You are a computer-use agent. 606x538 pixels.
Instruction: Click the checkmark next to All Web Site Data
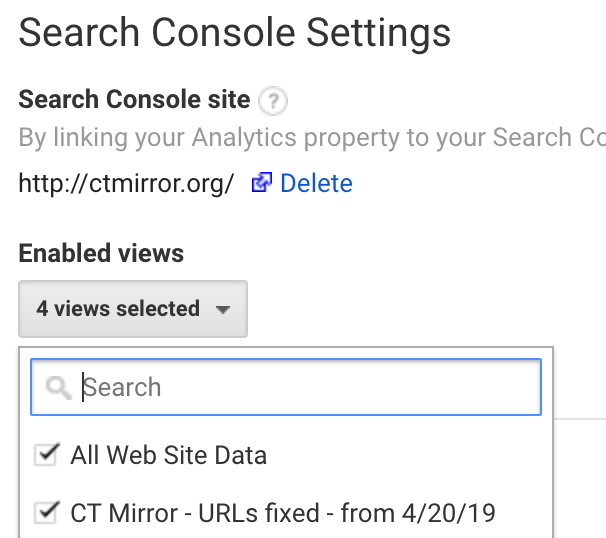(x=46, y=455)
